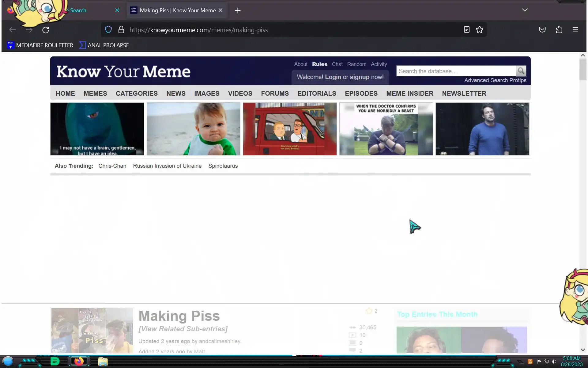Open file explorer from the taskbar

click(x=103, y=362)
